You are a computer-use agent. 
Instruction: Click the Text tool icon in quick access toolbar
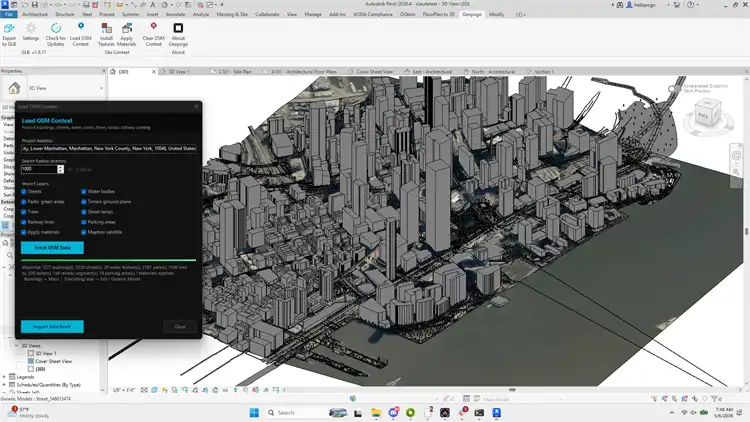click(153, 5)
